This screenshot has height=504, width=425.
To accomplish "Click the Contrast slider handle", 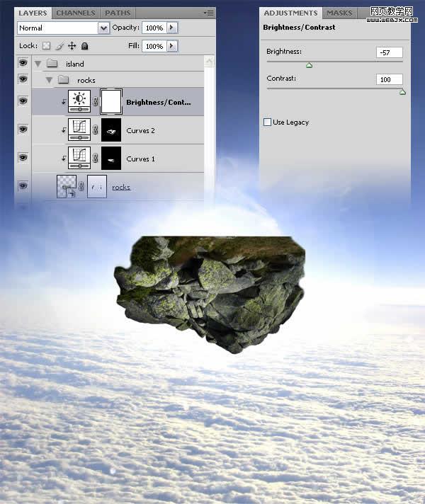I will (x=402, y=93).
